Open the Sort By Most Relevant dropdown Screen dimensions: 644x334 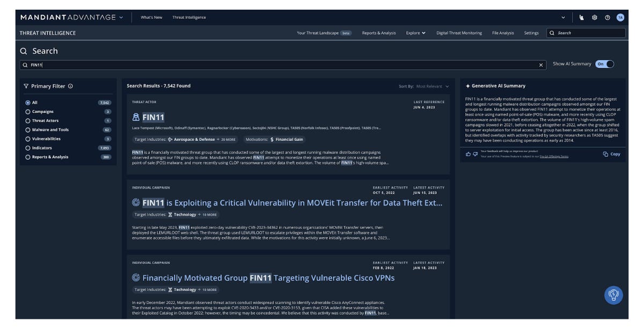[x=431, y=86]
